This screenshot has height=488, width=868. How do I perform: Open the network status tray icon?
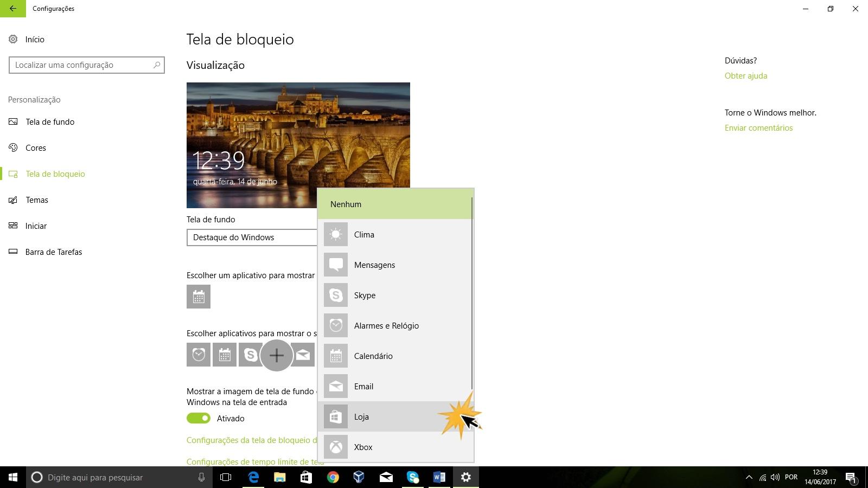coord(762,477)
